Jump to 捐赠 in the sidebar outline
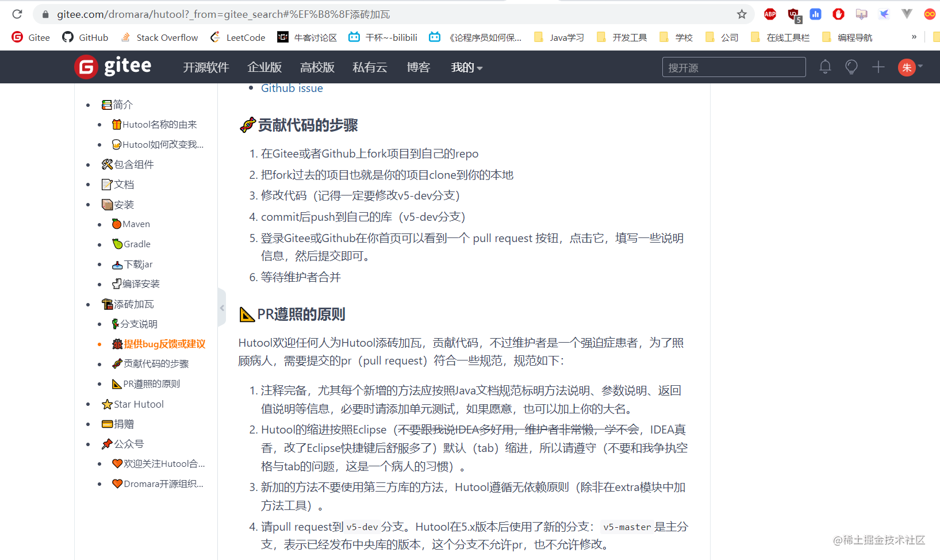The height and width of the screenshot is (560, 940). click(x=118, y=424)
